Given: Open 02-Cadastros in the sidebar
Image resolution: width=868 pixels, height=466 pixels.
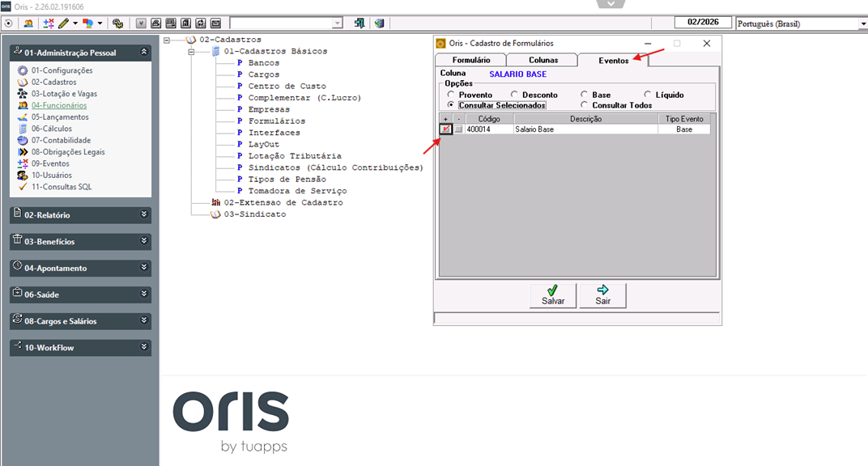Looking at the screenshot, I should tap(53, 83).
